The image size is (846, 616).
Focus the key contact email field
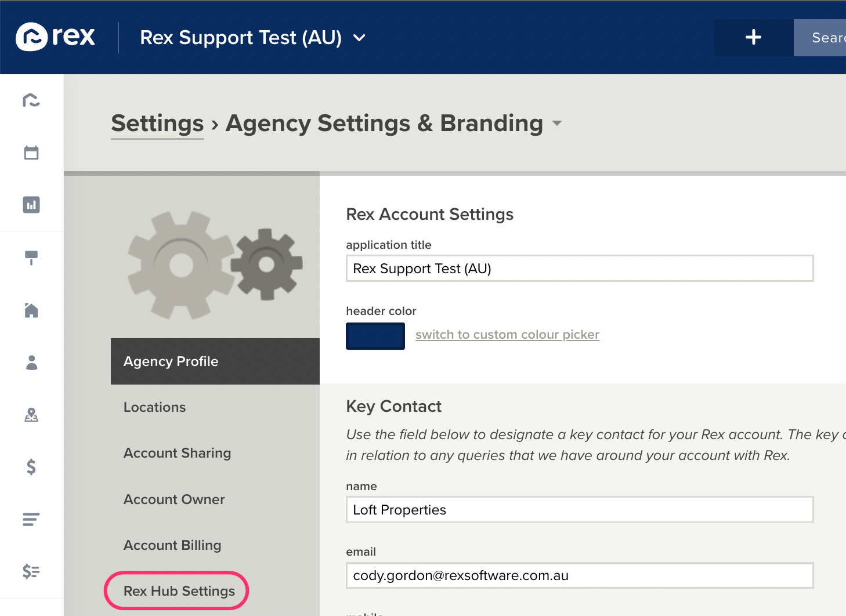click(580, 575)
